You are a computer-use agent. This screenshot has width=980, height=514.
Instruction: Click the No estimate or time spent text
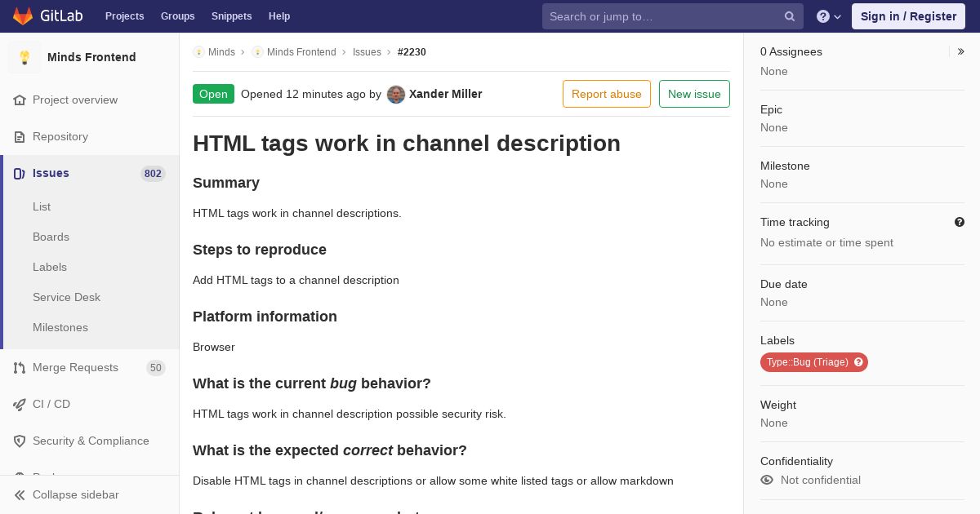click(x=826, y=242)
